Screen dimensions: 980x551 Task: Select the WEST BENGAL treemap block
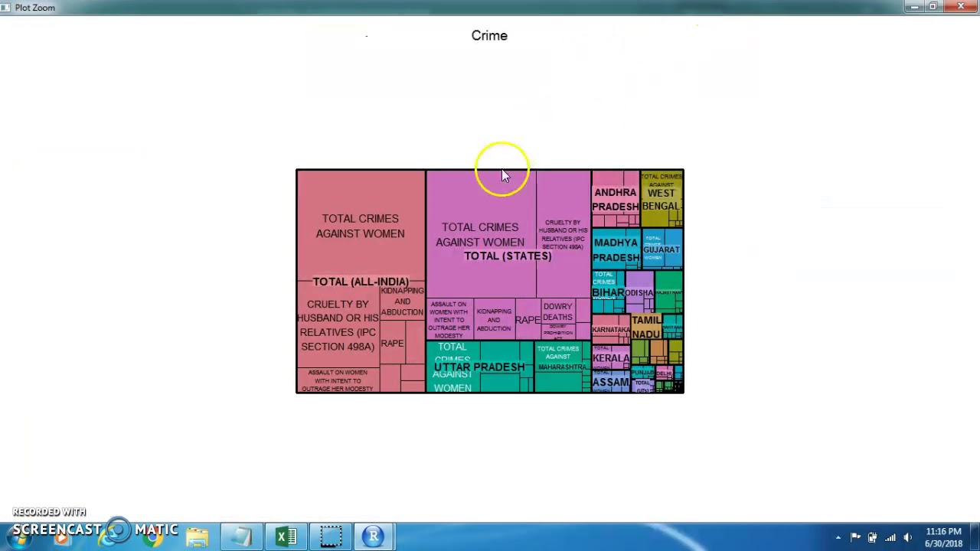point(661,199)
